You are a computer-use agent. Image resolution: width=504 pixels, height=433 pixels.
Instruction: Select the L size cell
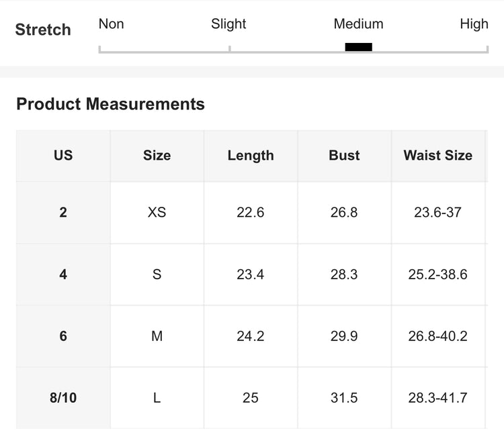[x=157, y=397]
